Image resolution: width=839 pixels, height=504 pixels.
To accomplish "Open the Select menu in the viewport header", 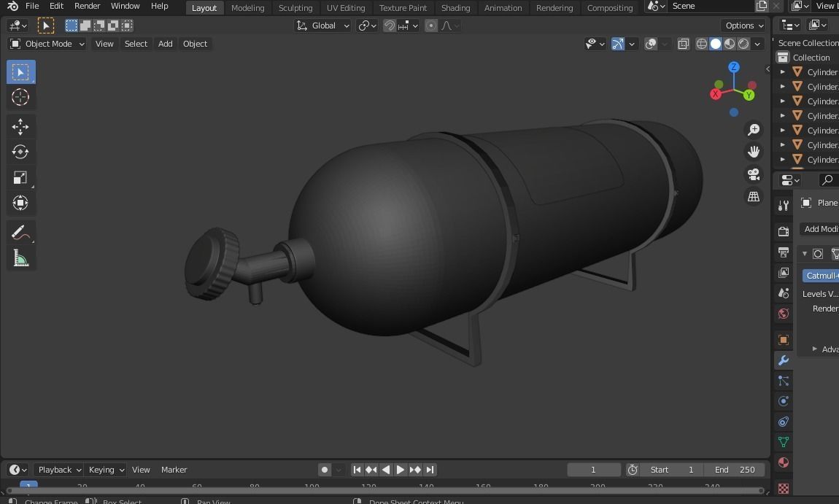I will tap(136, 44).
